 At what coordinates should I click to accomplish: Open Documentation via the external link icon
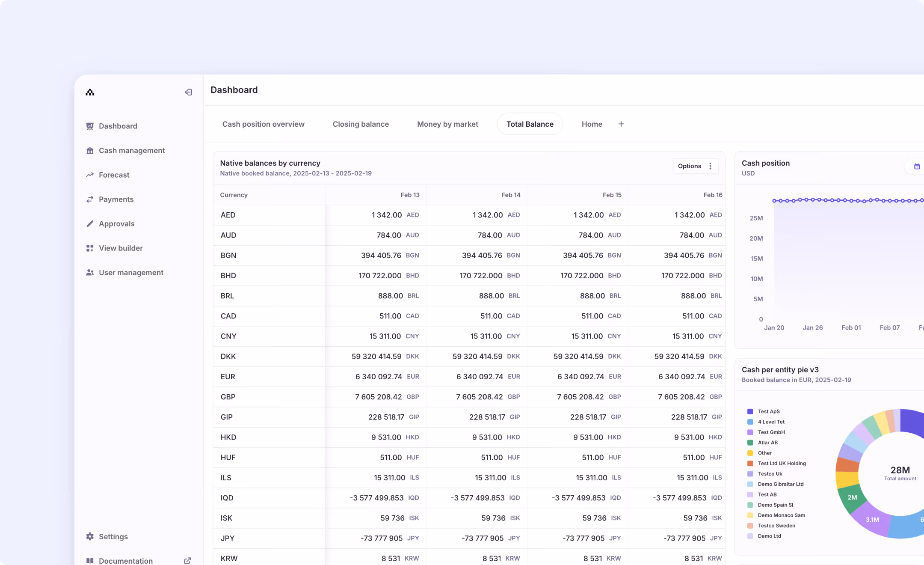(187, 561)
